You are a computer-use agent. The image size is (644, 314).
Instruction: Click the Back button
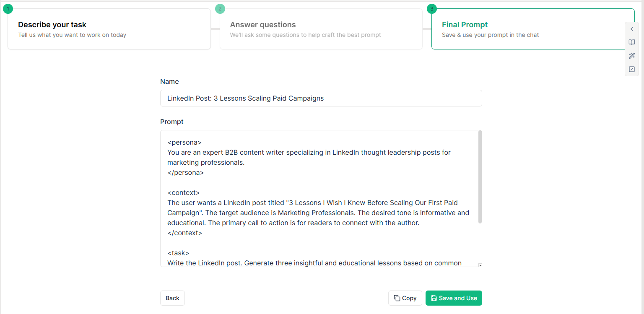(x=172, y=298)
